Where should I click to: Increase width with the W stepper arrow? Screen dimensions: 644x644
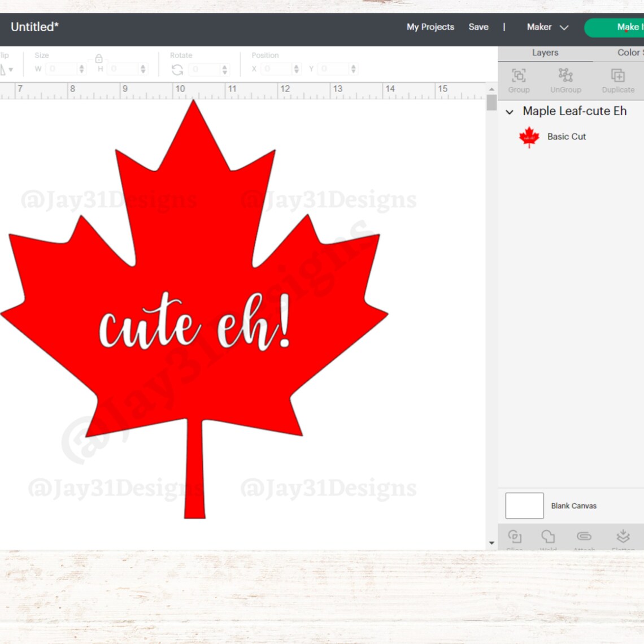(81, 66)
